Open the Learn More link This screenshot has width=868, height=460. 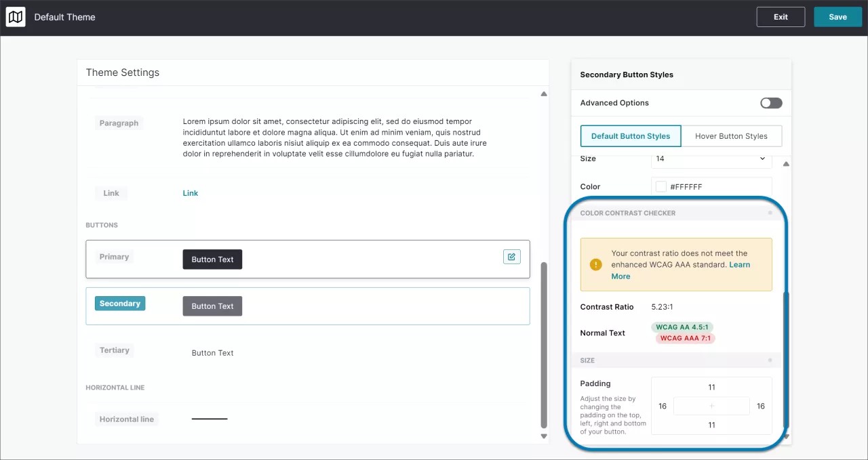click(740, 264)
